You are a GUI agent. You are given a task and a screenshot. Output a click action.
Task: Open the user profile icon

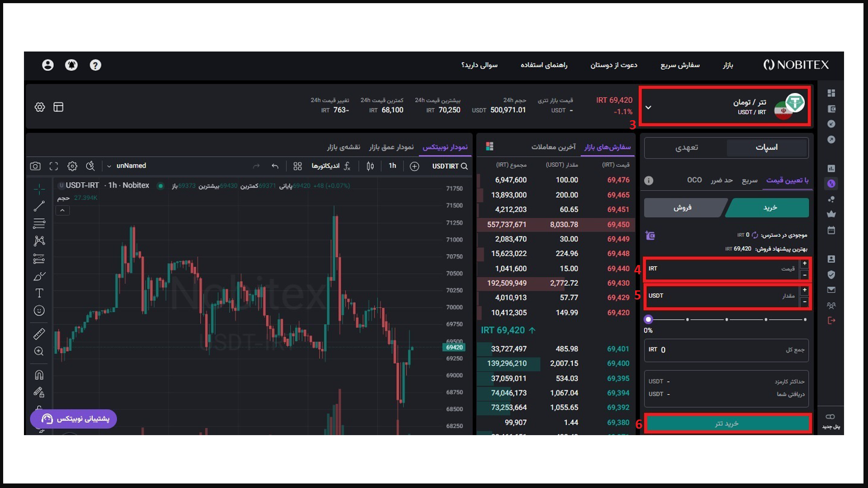47,65
